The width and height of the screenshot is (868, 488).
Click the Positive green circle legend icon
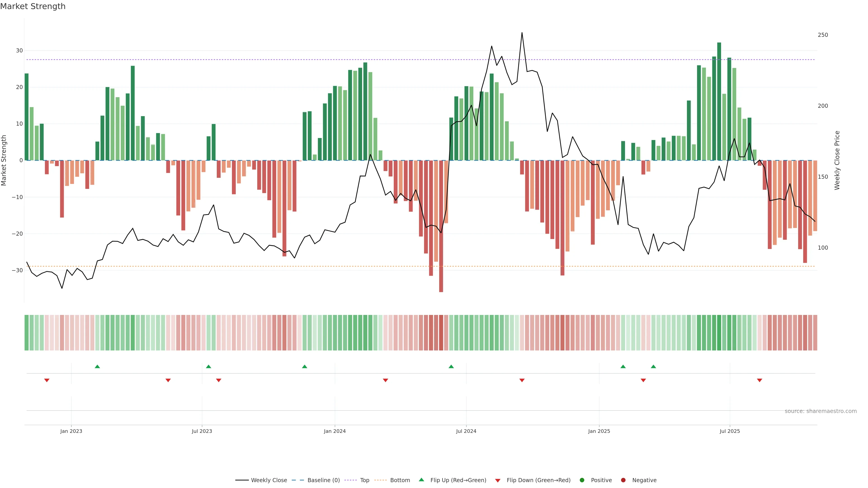[582, 480]
